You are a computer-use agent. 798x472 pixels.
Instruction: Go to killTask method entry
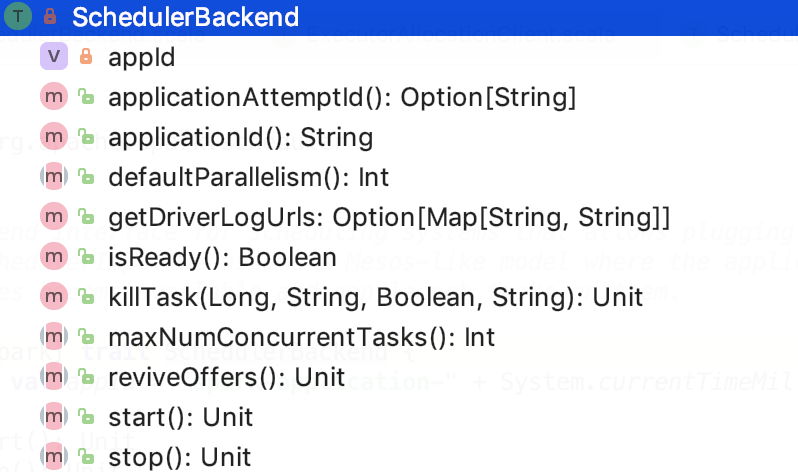click(376, 297)
